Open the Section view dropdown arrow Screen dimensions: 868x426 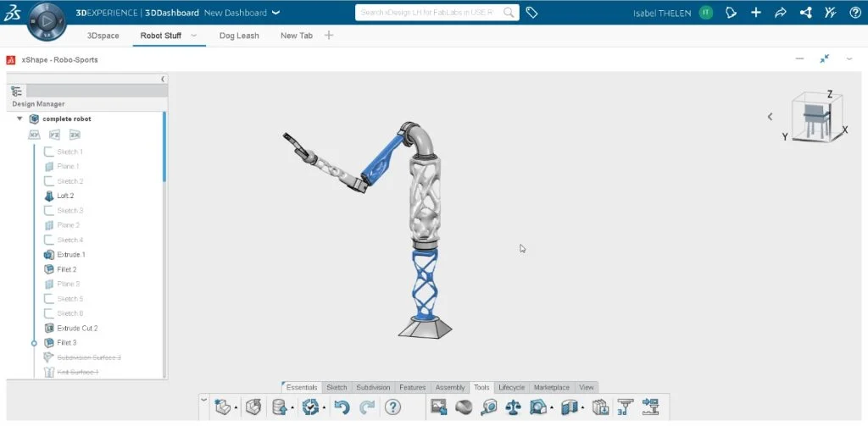tap(582, 409)
